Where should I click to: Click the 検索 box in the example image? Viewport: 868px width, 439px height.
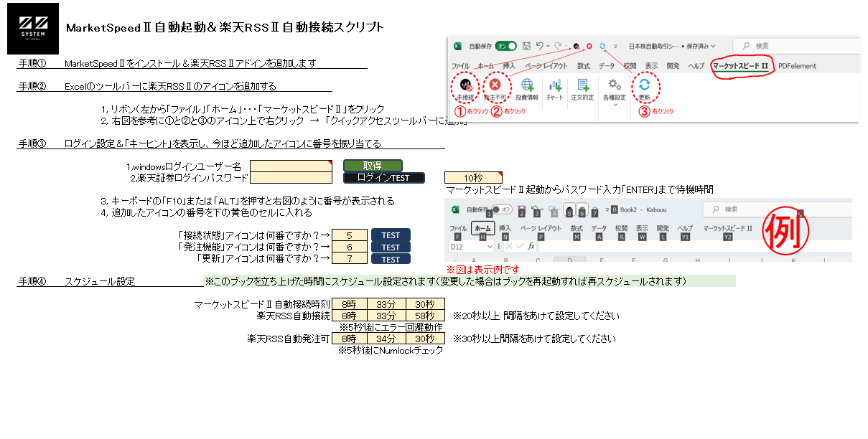[x=776, y=209]
